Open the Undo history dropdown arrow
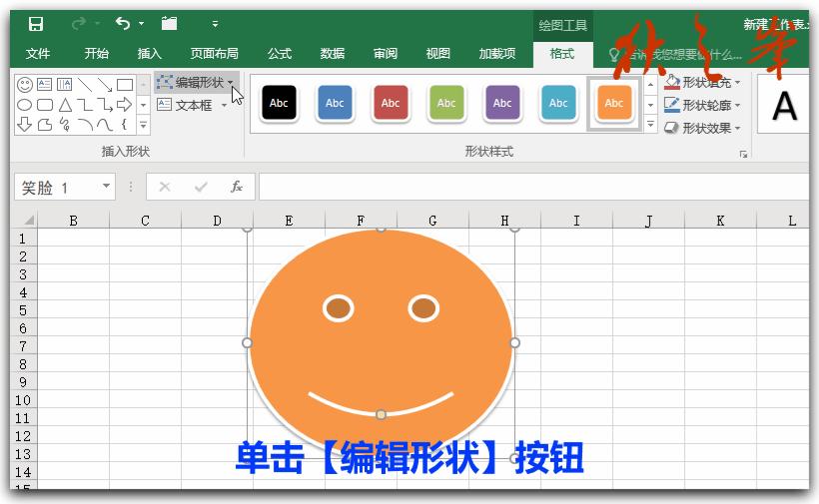The height and width of the screenshot is (504, 819). 142,24
